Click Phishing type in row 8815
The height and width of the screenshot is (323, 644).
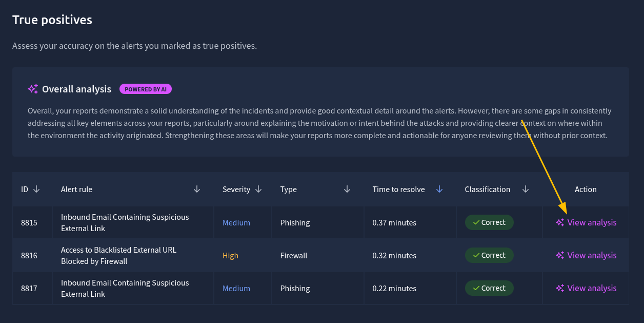(295, 222)
